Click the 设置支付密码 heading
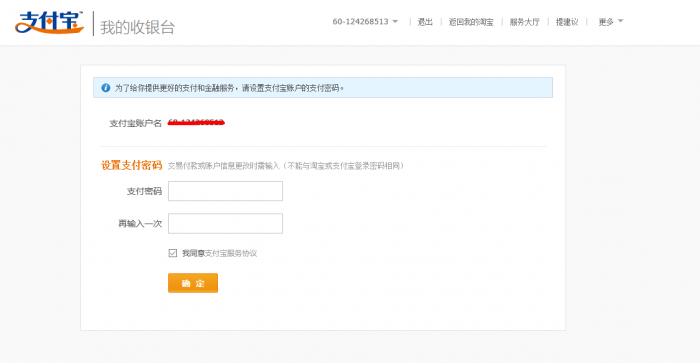The height and width of the screenshot is (363, 700). tap(132, 165)
